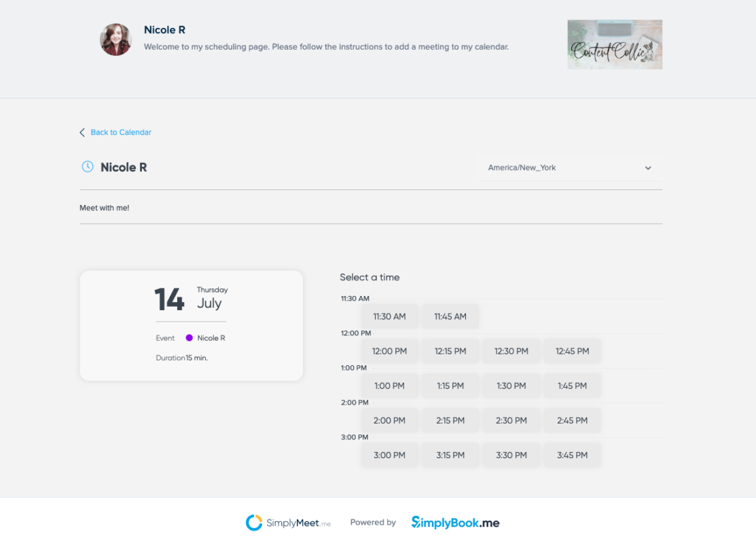Click the '1:00 PM' hour row label

pos(353,368)
